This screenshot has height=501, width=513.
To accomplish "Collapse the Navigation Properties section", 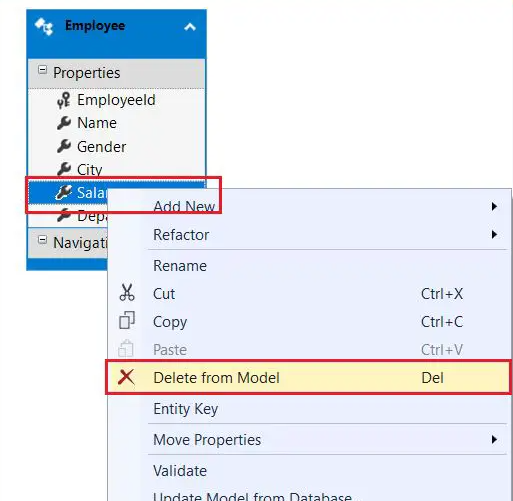I will click(x=42, y=240).
